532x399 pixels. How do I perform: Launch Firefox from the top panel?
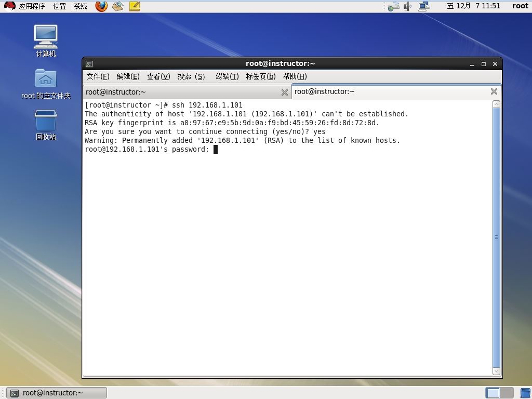101,6
